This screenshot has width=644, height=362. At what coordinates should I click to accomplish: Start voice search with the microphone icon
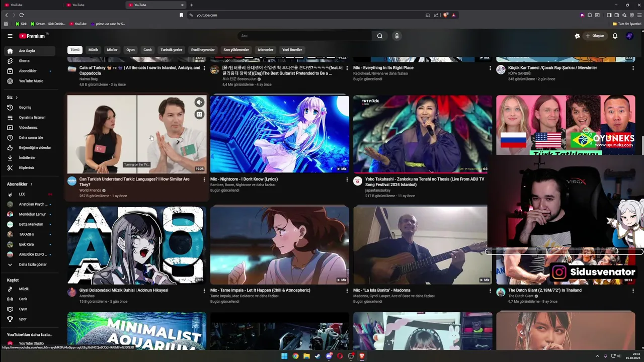point(396,36)
